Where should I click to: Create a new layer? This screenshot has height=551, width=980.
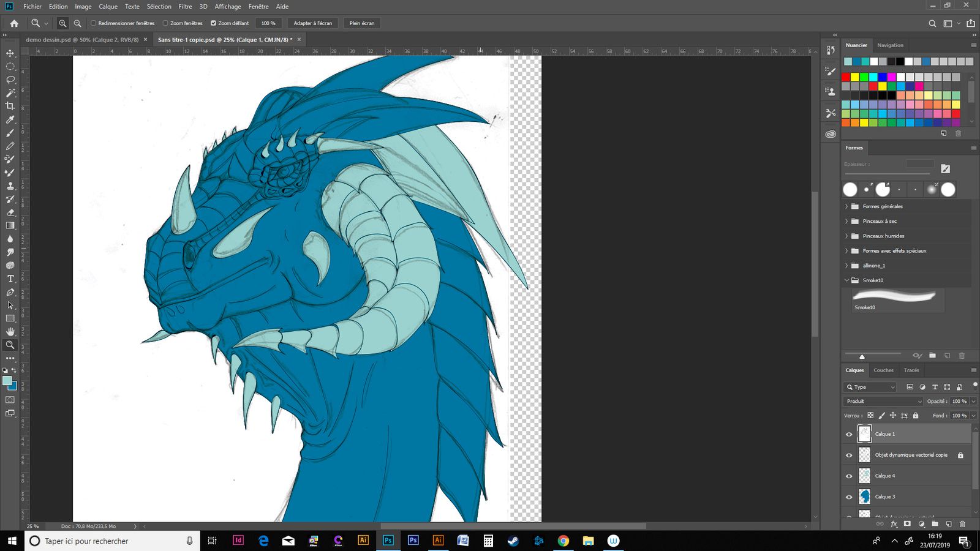[x=948, y=524]
